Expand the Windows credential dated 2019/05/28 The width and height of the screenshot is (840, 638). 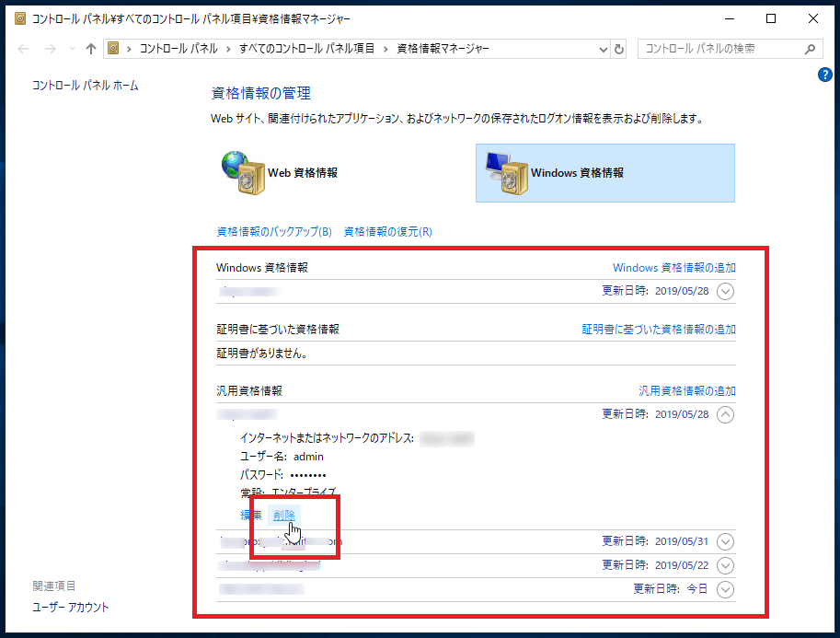[725, 292]
